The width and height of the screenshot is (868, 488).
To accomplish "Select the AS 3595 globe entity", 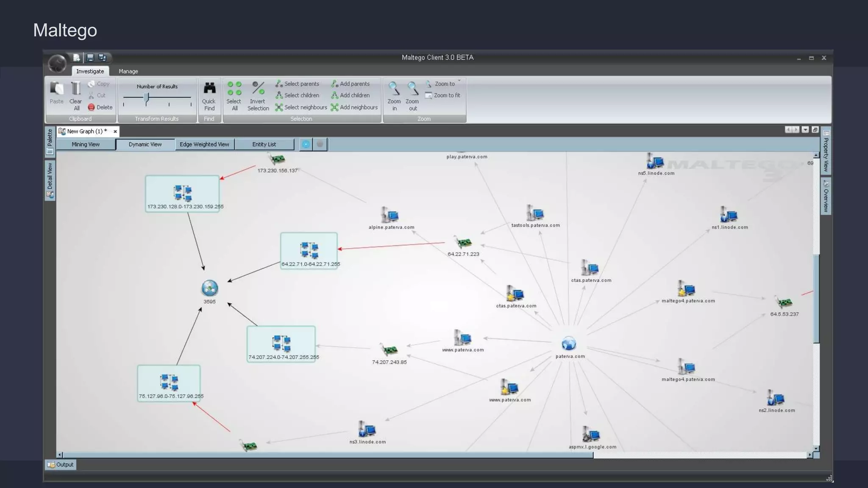I will (209, 288).
